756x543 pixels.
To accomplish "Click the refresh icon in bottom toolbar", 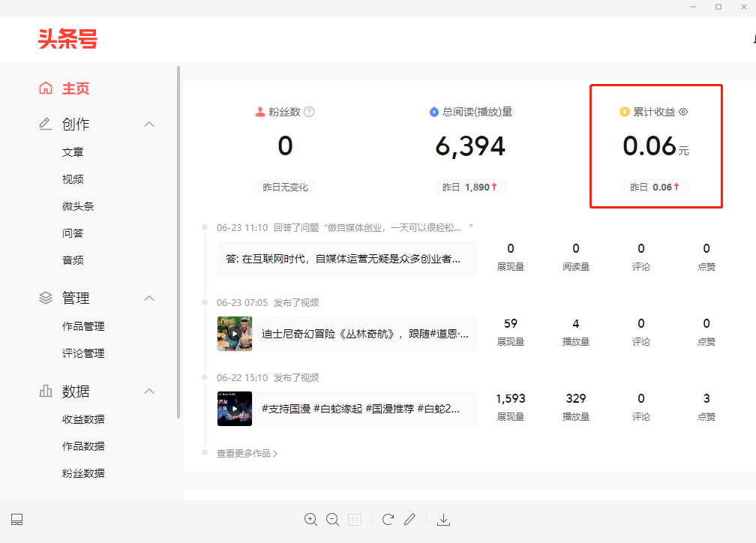I will point(388,519).
